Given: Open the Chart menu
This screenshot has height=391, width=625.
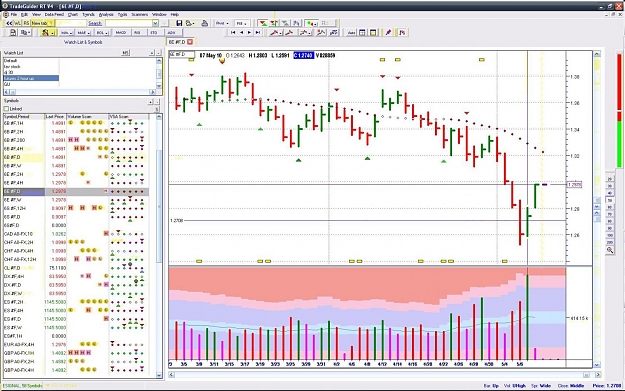Looking at the screenshot, I should tap(73, 14).
